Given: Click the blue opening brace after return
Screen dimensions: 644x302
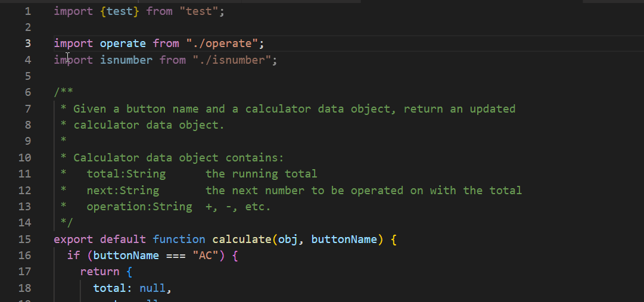Looking at the screenshot, I should [129, 272].
